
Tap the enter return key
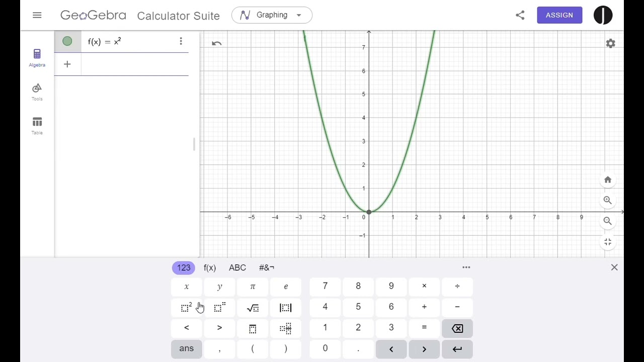[457, 348]
